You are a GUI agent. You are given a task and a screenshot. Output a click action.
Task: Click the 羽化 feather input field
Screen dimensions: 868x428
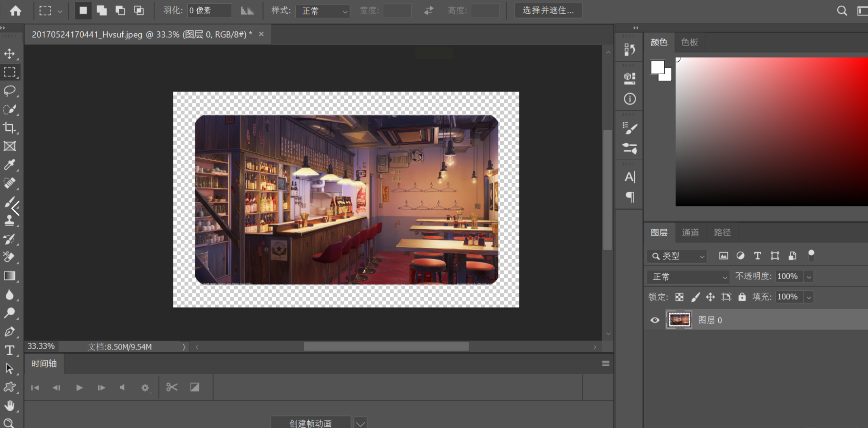click(209, 11)
